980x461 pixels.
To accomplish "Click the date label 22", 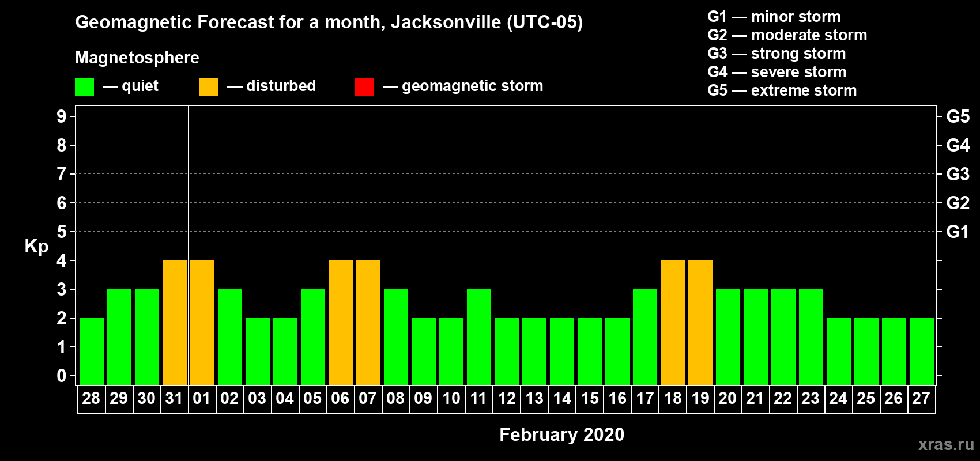I will [783, 398].
